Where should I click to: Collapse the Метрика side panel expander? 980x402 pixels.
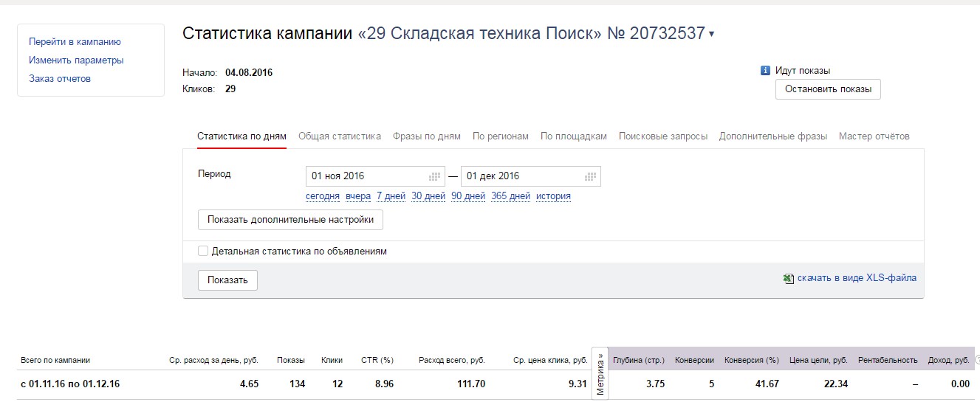600,372
